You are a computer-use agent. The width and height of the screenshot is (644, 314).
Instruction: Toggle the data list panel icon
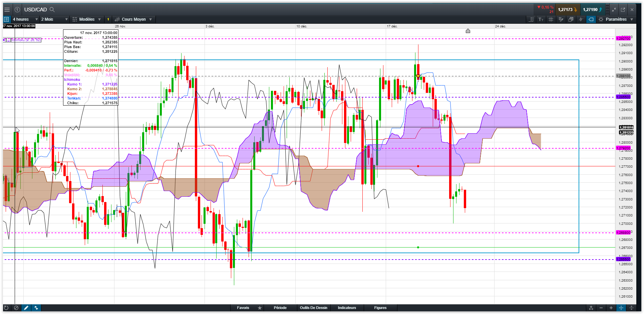[6, 19]
